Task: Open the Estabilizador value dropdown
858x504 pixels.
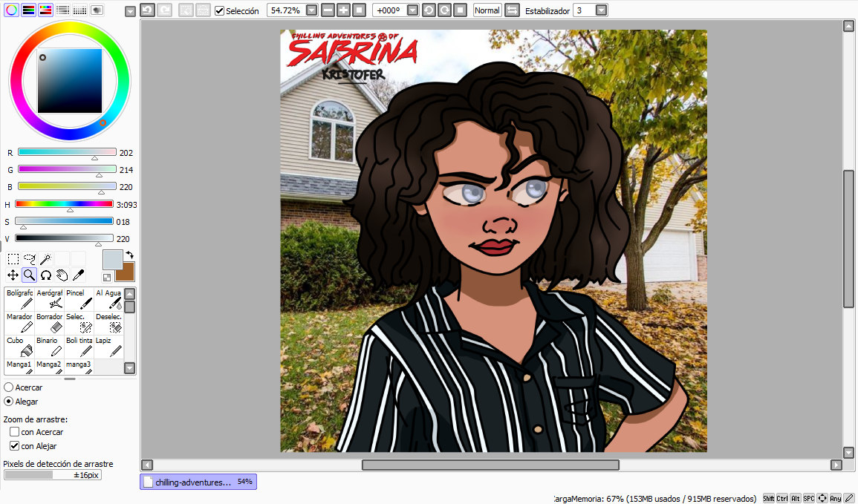Action: point(601,10)
